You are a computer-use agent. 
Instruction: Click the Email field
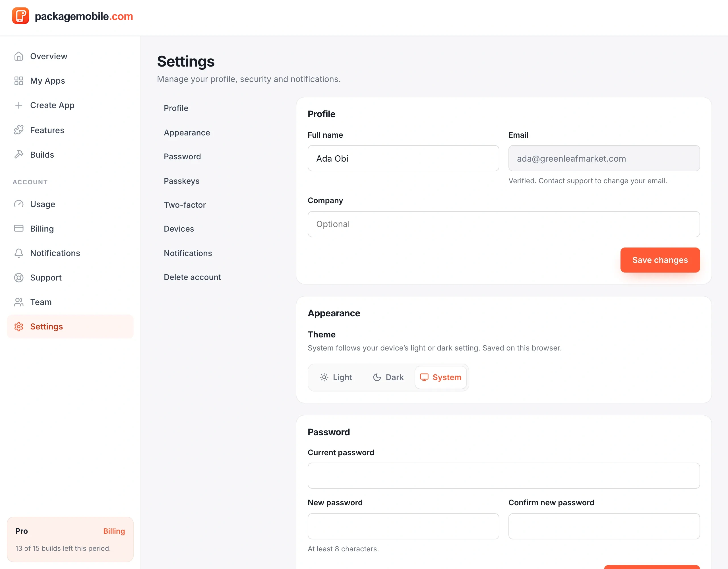pyautogui.click(x=604, y=158)
